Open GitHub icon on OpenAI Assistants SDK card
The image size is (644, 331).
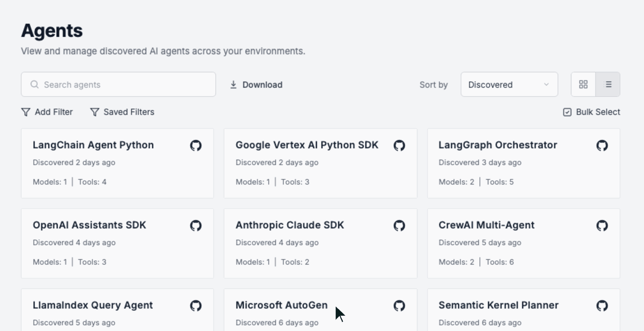click(x=196, y=226)
